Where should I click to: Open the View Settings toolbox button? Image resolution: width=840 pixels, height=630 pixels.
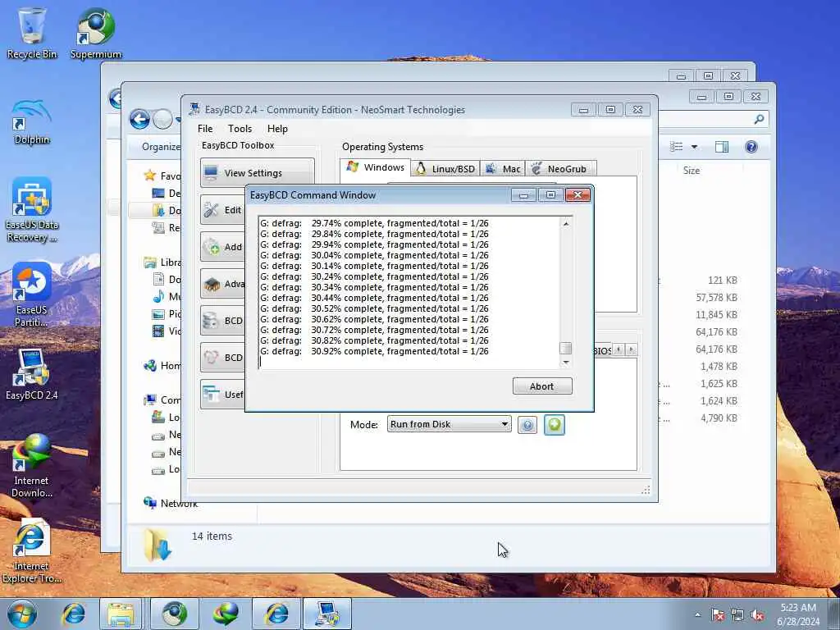coord(257,173)
